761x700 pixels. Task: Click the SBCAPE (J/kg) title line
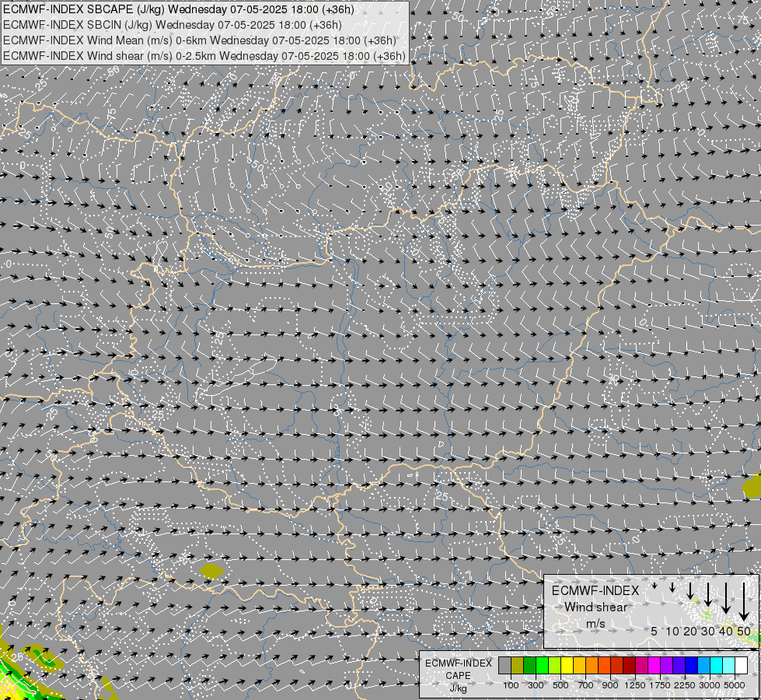pos(179,9)
